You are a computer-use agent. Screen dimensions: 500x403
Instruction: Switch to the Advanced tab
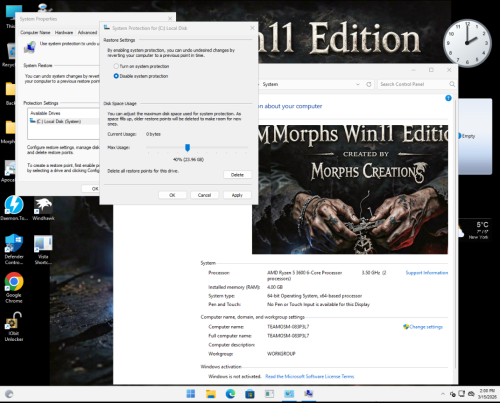click(87, 32)
